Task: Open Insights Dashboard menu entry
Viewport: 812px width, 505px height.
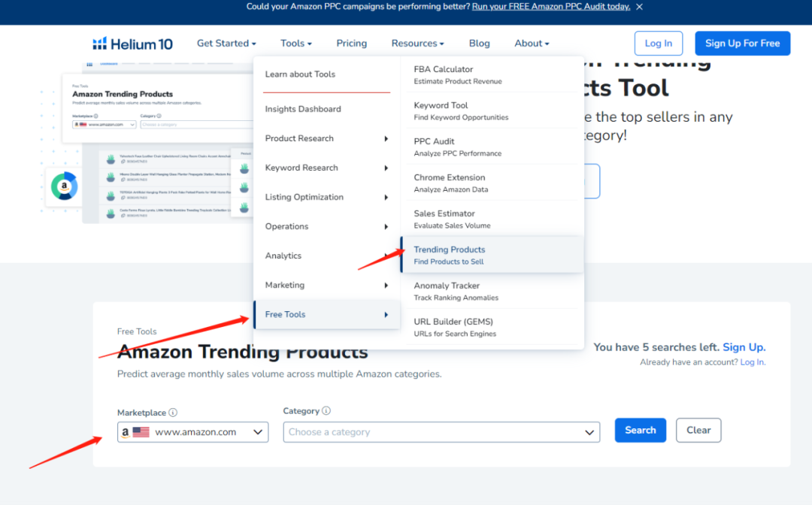Action: click(303, 110)
